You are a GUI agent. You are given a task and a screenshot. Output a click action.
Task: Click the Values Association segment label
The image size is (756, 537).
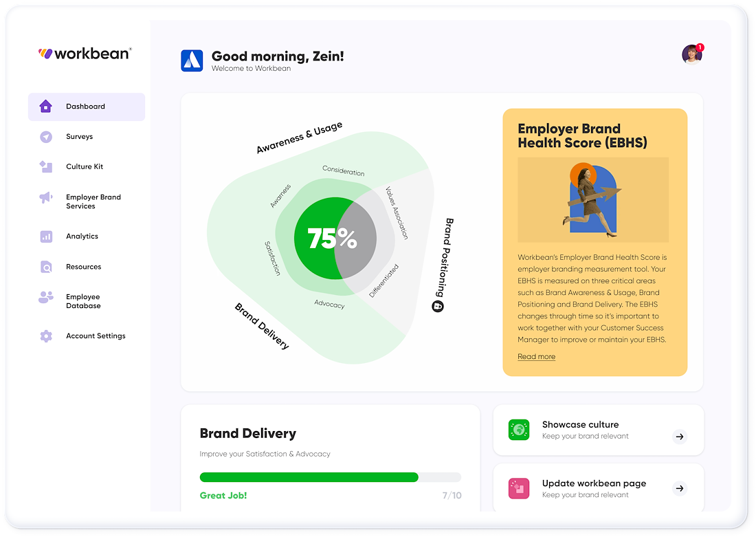point(397,212)
